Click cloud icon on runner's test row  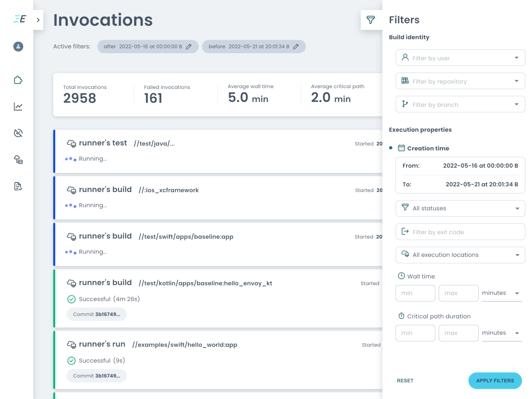click(x=71, y=143)
